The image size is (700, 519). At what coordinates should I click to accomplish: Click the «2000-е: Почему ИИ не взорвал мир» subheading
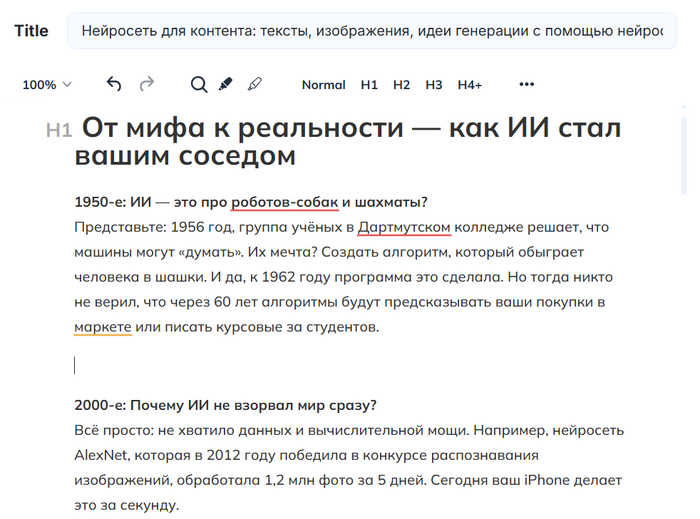coord(225,405)
